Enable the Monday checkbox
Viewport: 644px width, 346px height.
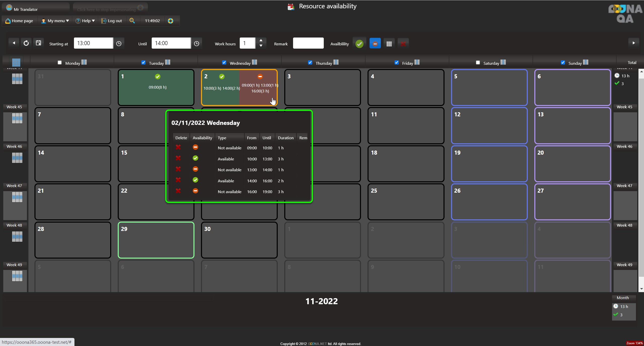point(60,62)
